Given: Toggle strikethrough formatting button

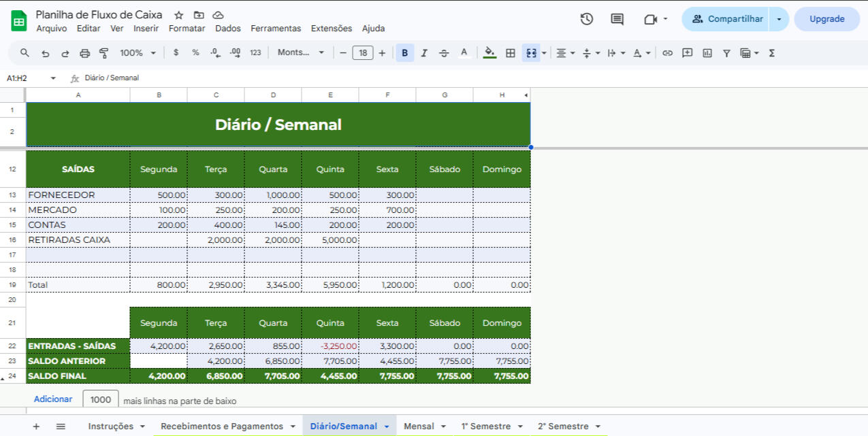Looking at the screenshot, I should [x=444, y=53].
